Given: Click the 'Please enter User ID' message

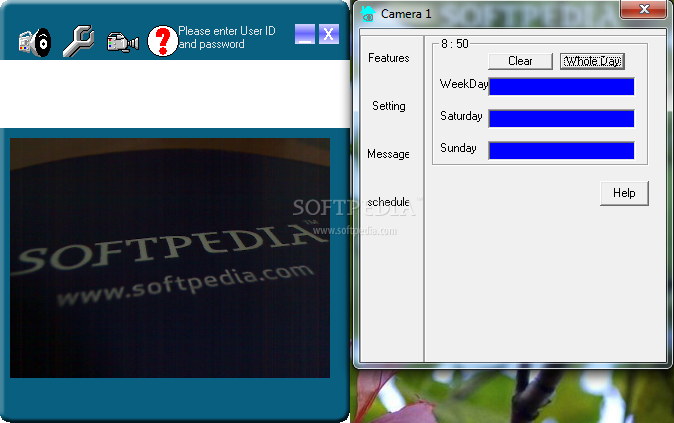Looking at the screenshot, I should (x=227, y=37).
